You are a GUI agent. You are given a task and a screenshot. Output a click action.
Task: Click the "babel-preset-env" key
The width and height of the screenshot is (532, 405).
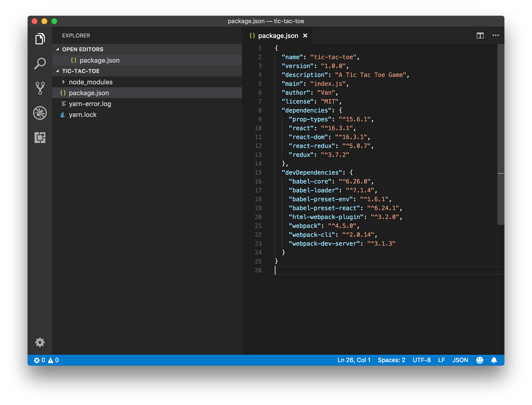[x=321, y=199]
